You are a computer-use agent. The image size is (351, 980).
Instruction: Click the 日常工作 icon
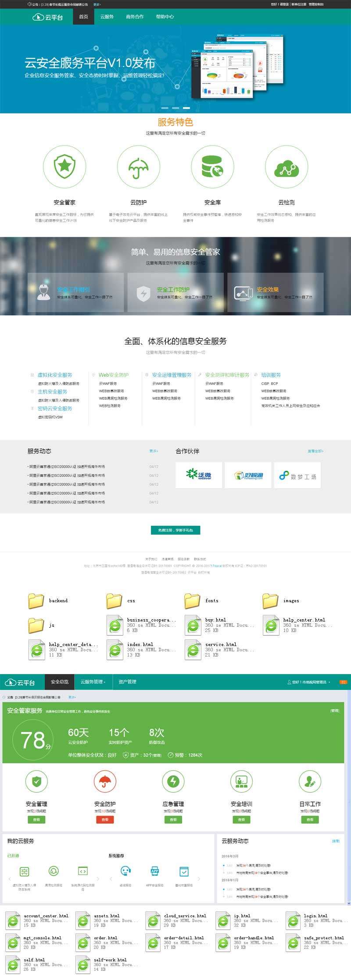coord(310,781)
